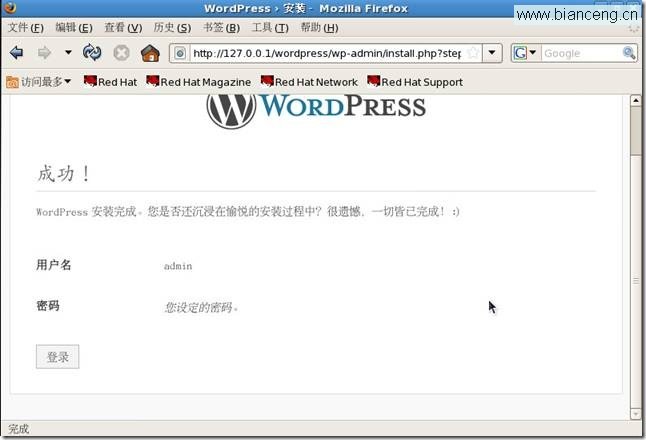Screen dimensions: 646x440
Task: Expand the 访问最多 bookmarks folder
Action: click(x=38, y=82)
